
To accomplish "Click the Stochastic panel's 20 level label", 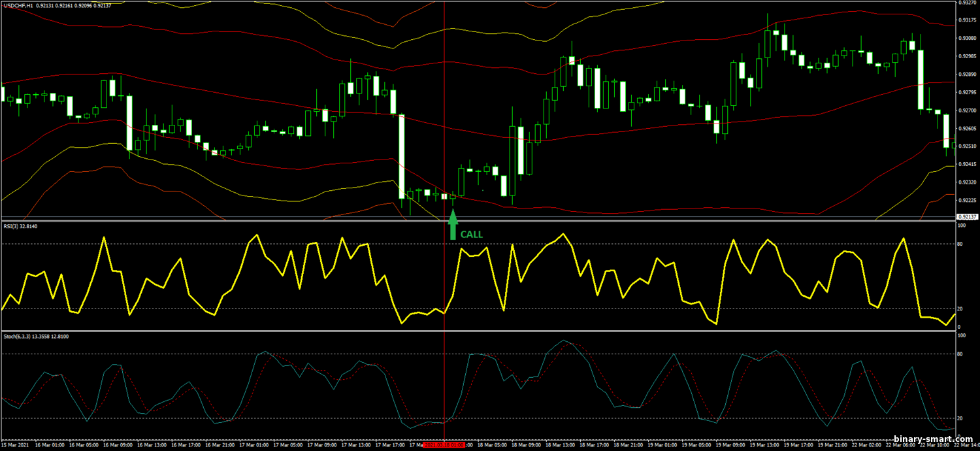I will (x=961, y=418).
